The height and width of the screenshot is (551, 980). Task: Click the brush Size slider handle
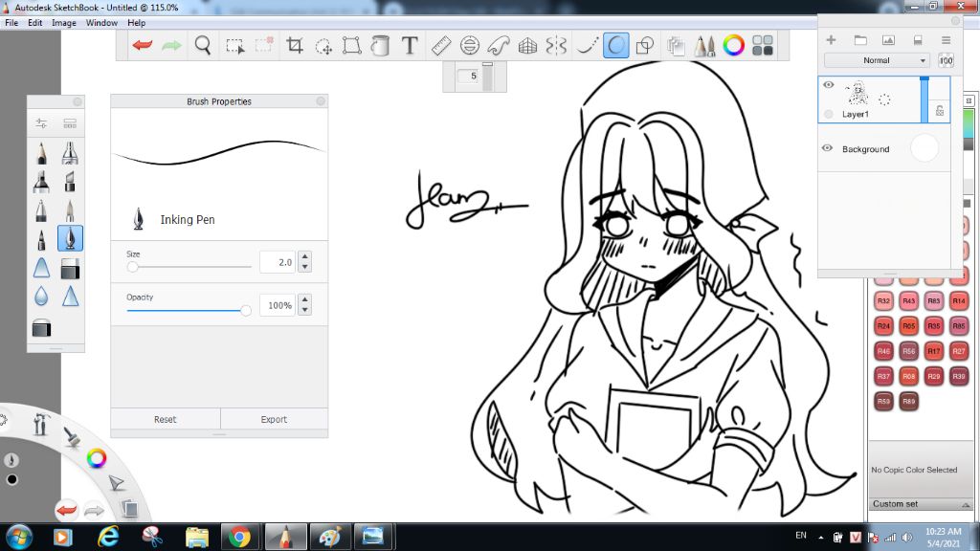click(132, 267)
